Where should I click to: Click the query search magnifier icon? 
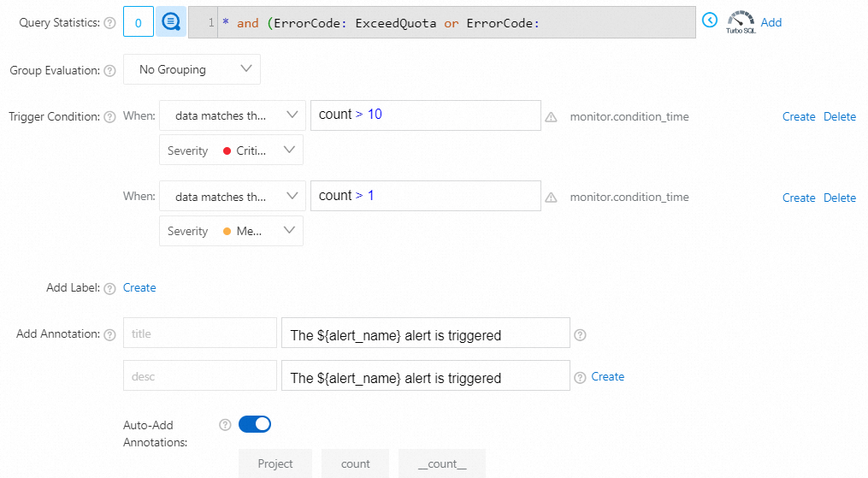click(170, 22)
